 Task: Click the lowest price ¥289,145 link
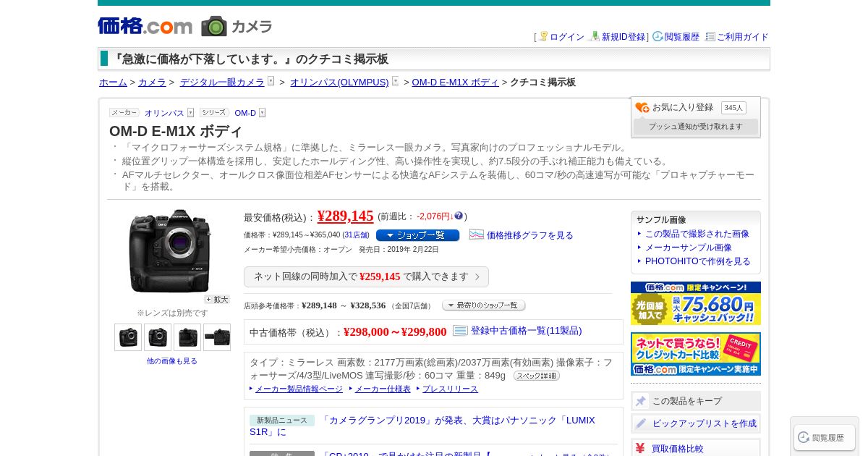(346, 216)
